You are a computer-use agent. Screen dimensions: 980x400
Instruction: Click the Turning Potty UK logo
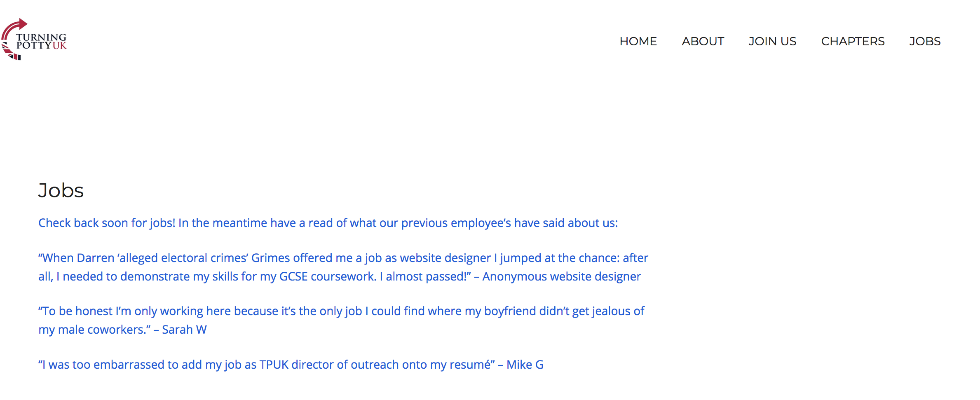[x=34, y=40]
